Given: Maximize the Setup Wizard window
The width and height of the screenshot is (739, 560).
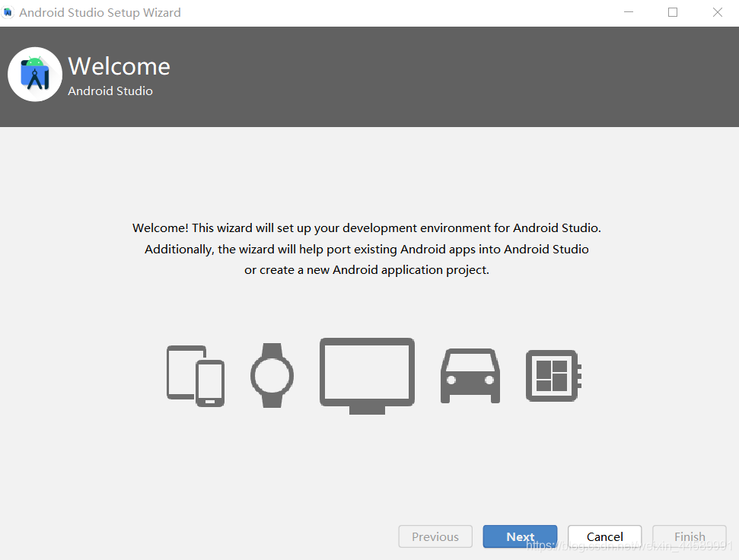Looking at the screenshot, I should pyautogui.click(x=673, y=12).
